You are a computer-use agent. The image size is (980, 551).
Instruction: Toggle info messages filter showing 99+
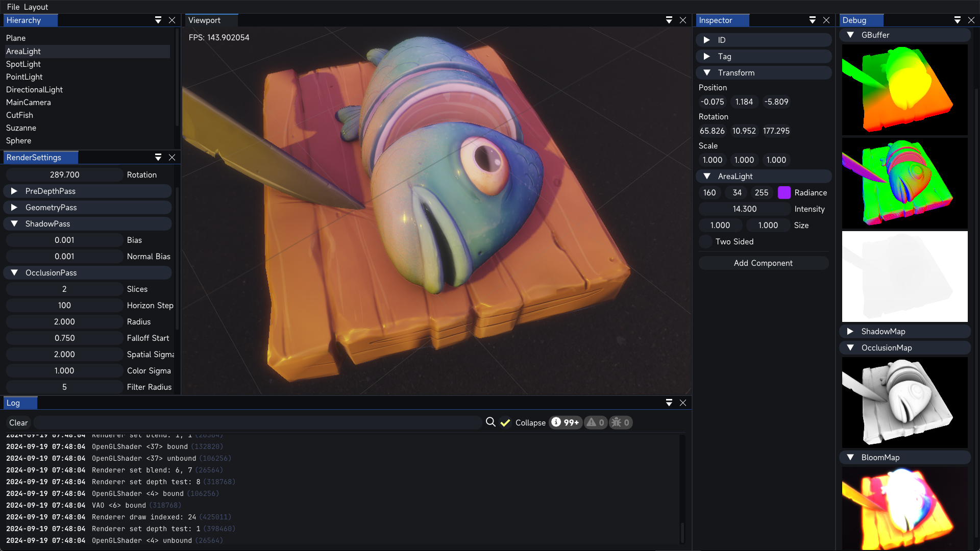[566, 422]
